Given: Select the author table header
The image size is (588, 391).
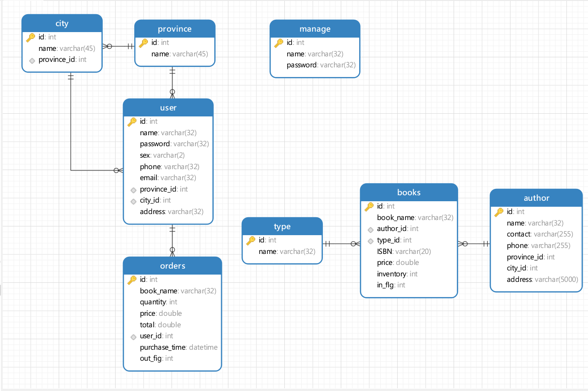Looking at the screenshot, I should click(x=536, y=198).
